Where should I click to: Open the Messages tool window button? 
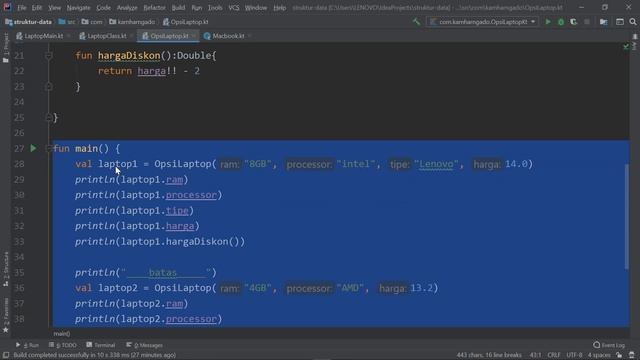click(x=144, y=345)
